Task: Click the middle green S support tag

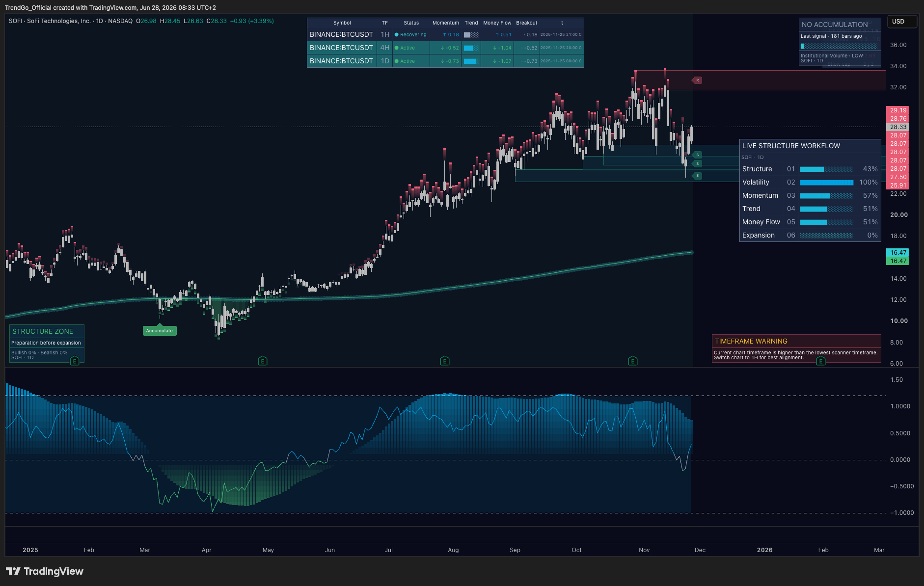Action: point(697,163)
